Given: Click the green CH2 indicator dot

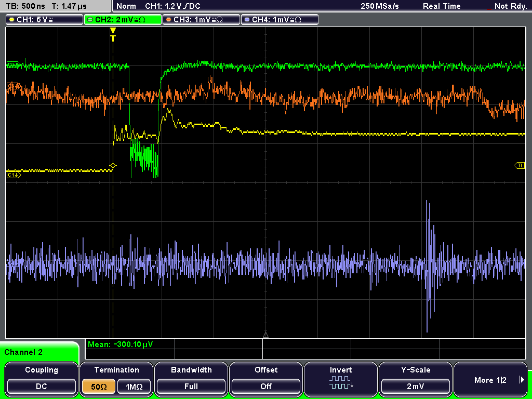Looking at the screenshot, I should click(x=90, y=20).
